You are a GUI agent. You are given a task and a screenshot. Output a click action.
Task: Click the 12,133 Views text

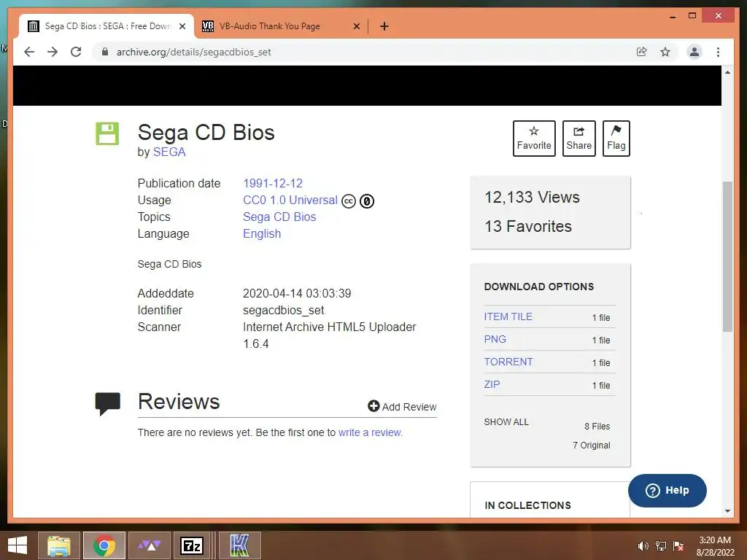point(532,197)
